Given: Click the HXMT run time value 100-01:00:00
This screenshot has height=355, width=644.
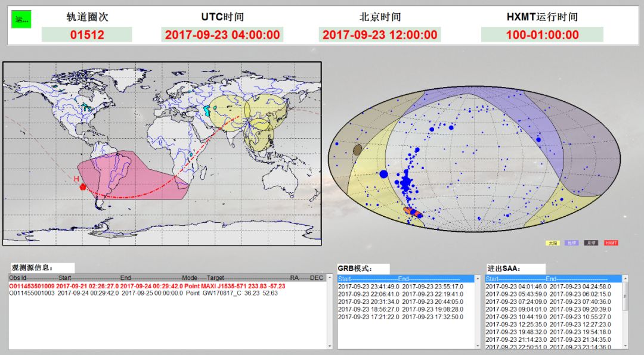Looking at the screenshot, I should (542, 35).
